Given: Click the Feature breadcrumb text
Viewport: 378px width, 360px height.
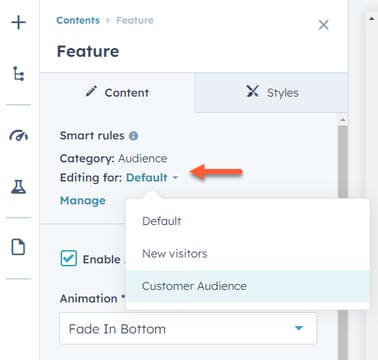Looking at the screenshot, I should (x=135, y=20).
